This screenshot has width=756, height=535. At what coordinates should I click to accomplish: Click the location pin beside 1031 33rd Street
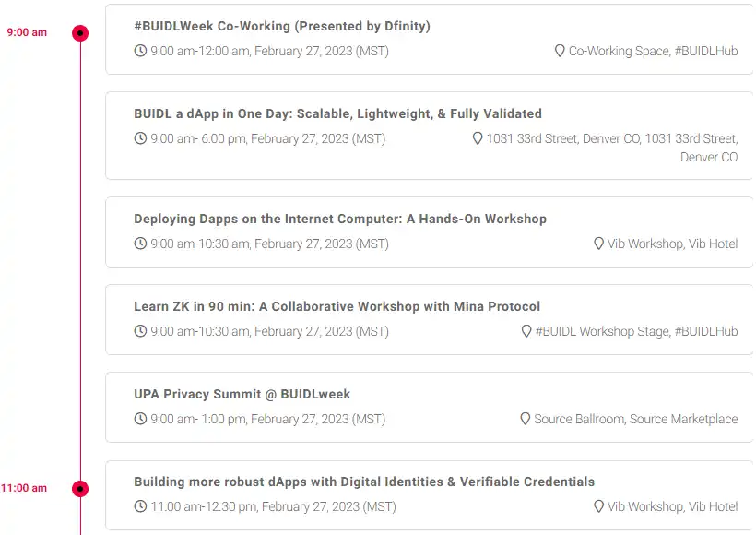pos(478,138)
